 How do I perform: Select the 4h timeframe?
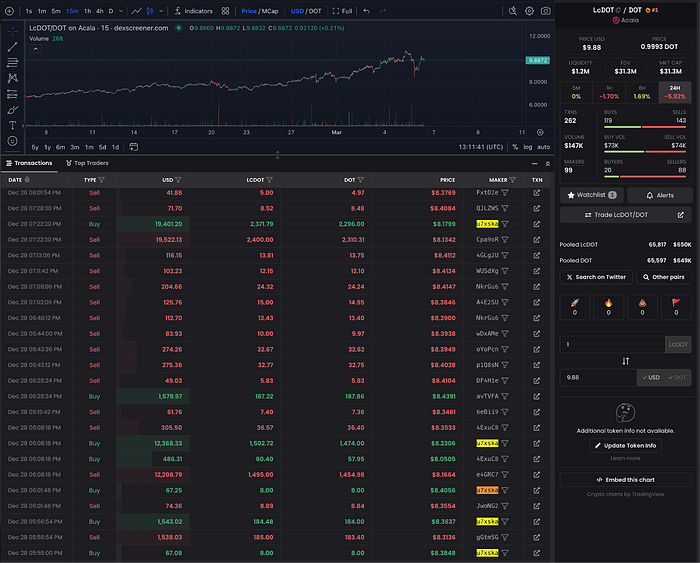pyautogui.click(x=100, y=11)
